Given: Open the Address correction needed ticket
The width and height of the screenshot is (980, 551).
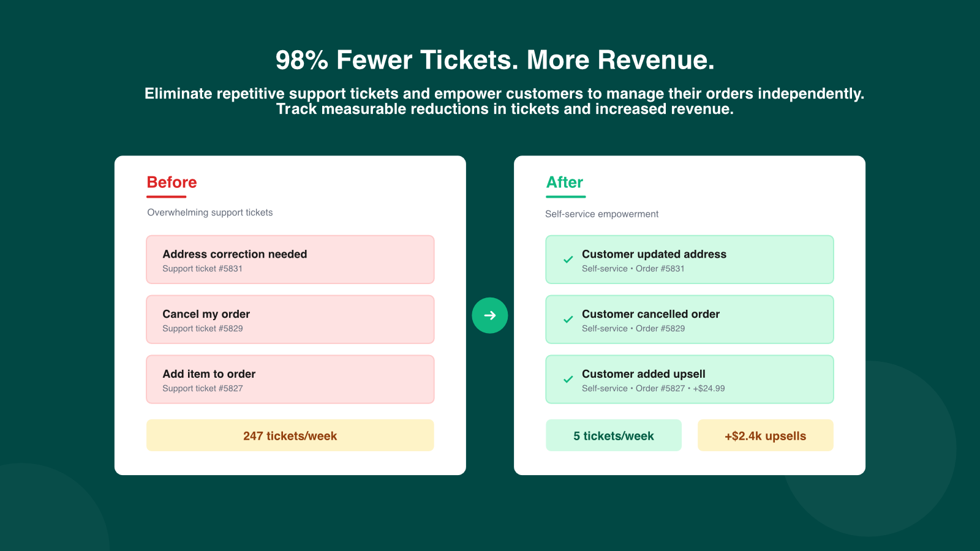Looking at the screenshot, I should 290,260.
